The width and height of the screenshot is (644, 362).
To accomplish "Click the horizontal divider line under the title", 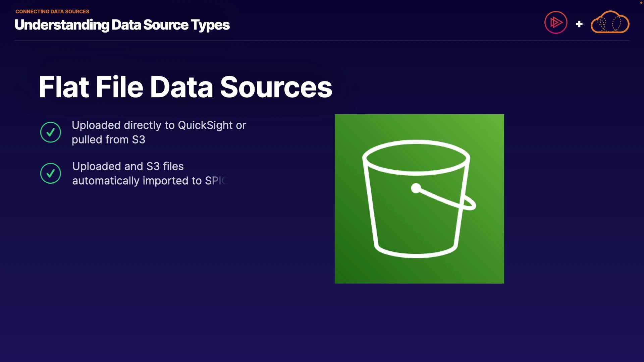I will (x=322, y=40).
